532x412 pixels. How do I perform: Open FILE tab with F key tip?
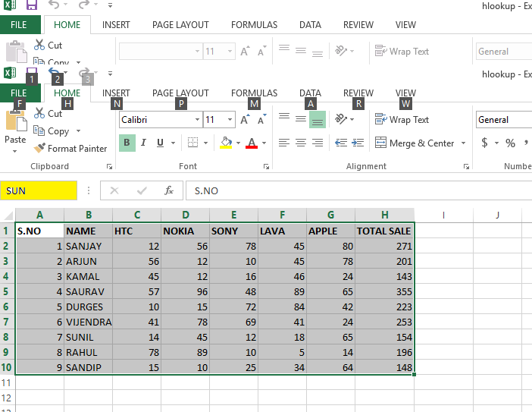(19, 93)
